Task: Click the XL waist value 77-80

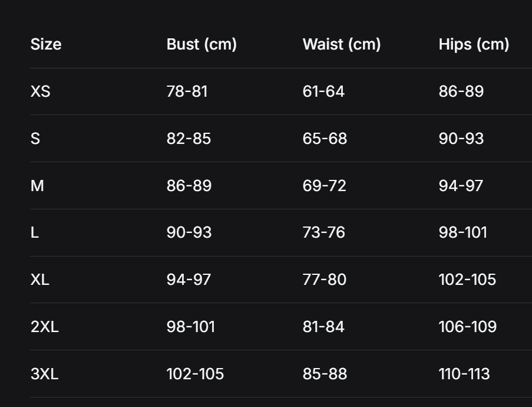Action: 324,280
